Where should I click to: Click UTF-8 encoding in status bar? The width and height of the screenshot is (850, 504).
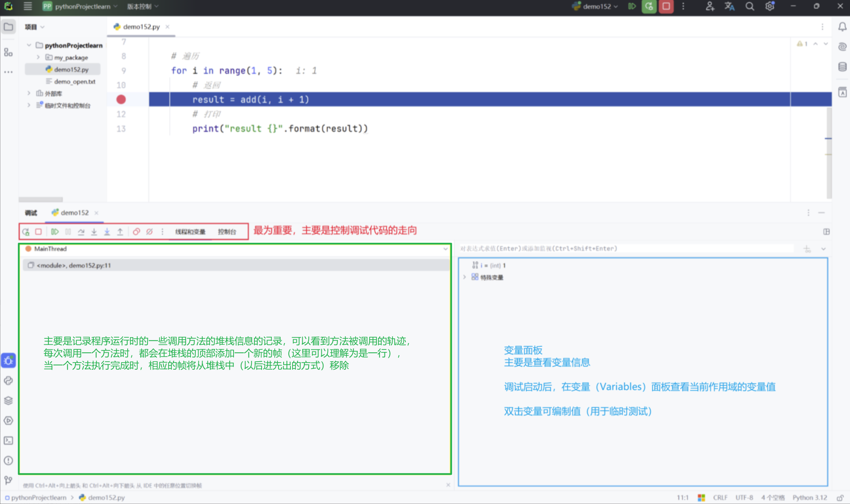(744, 498)
